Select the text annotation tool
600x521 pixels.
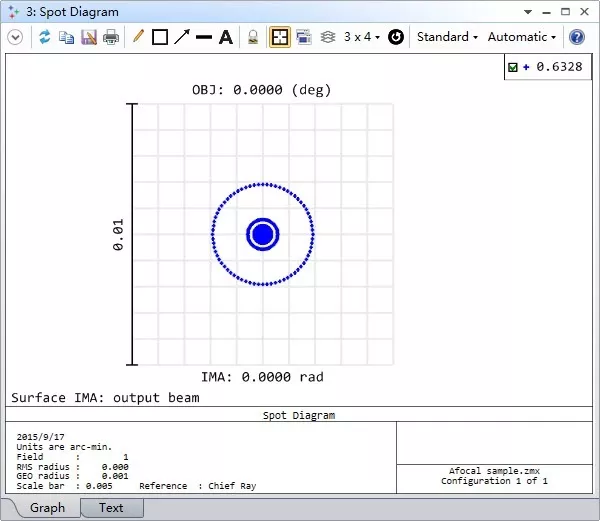coord(226,37)
